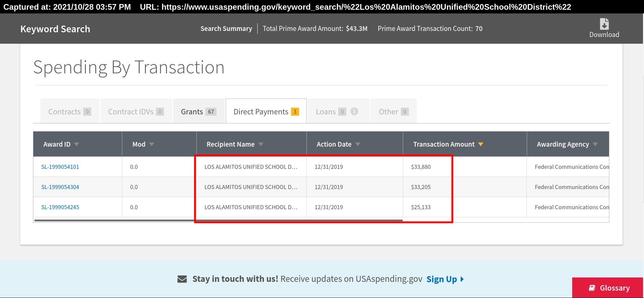This screenshot has height=298, width=644.
Task: Click the Sign Up arrow icon
Action: [x=462, y=279]
